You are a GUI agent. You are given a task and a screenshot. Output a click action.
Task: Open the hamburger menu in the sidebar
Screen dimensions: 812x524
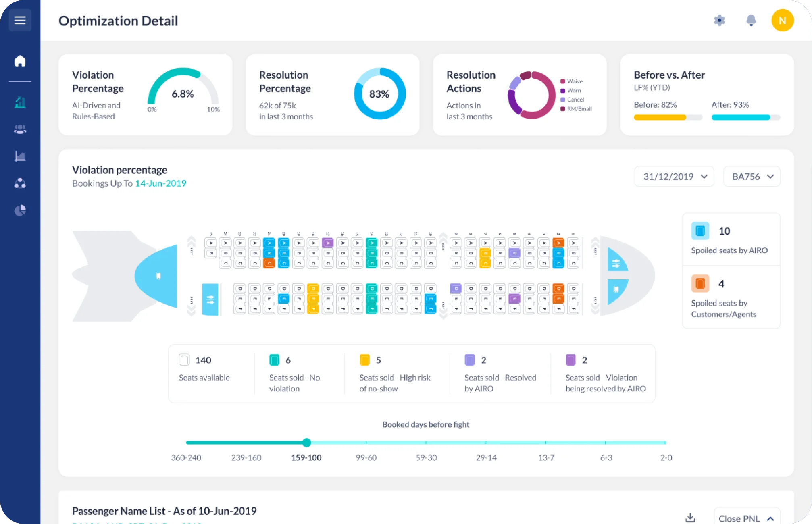click(20, 20)
